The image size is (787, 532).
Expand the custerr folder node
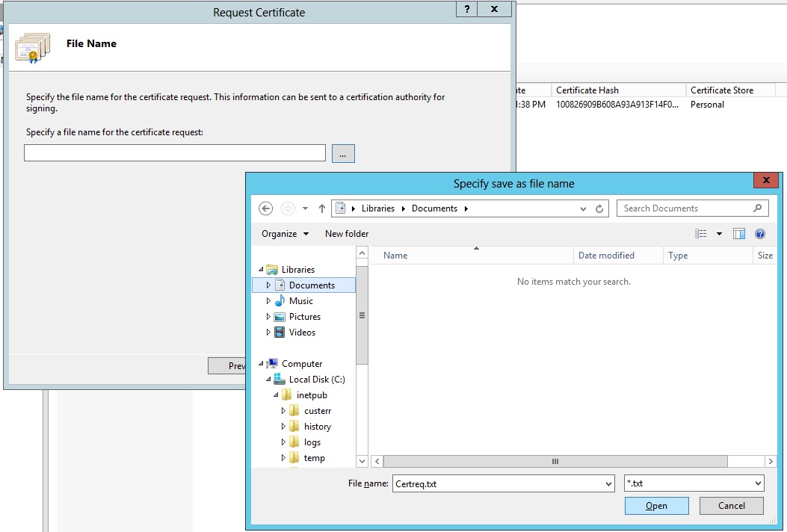tap(283, 411)
